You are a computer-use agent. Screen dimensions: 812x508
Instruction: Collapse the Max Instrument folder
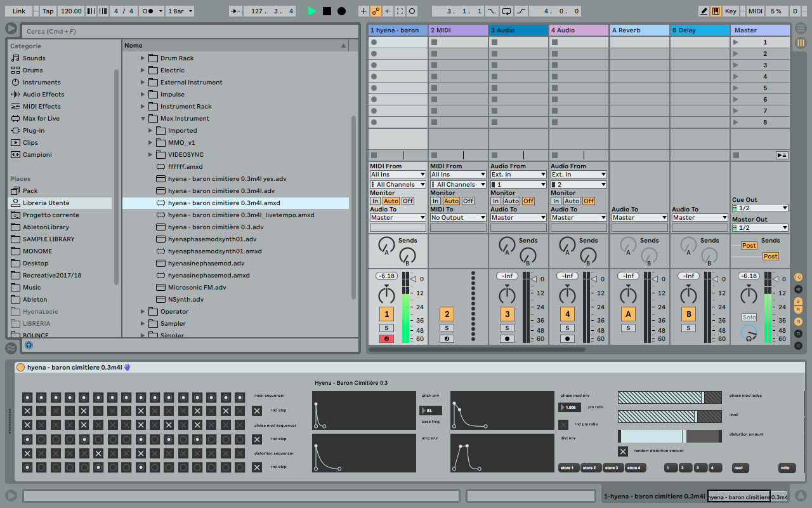pyautogui.click(x=143, y=119)
